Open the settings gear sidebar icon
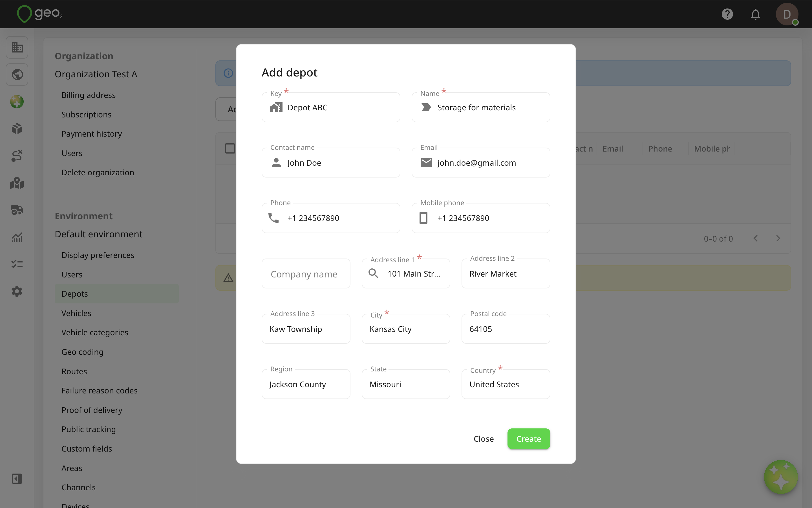 [x=17, y=291]
